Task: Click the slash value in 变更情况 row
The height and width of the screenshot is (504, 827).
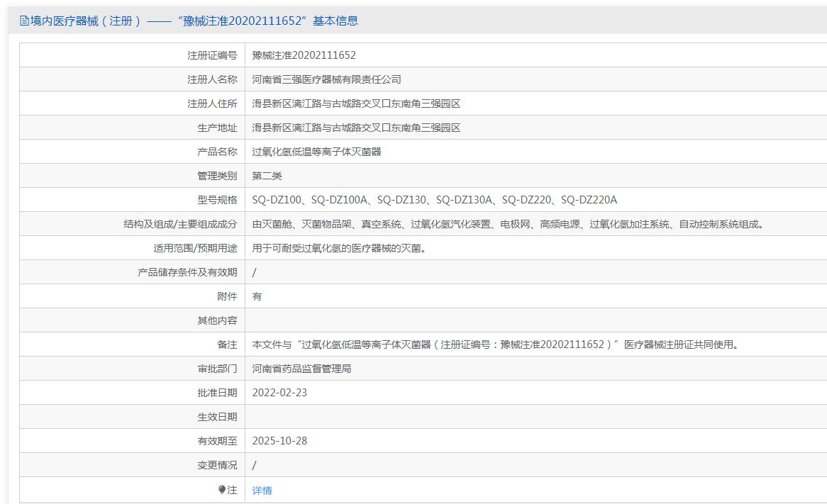Action: (x=254, y=465)
